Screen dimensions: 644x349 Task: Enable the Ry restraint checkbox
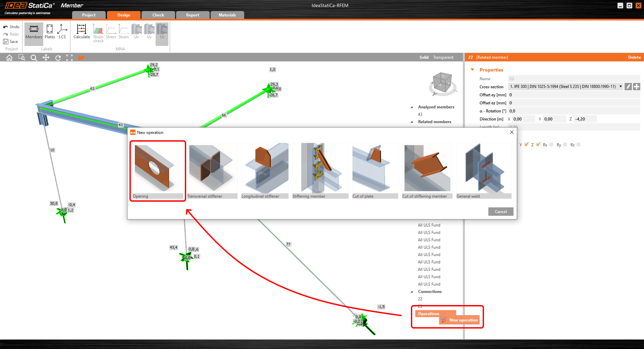tap(565, 145)
